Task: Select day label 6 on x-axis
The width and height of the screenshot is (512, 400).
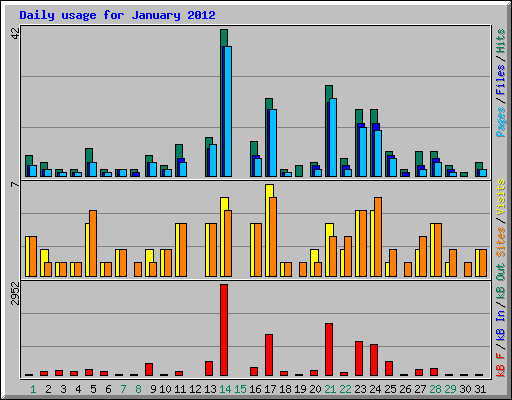Action: [x=108, y=389]
